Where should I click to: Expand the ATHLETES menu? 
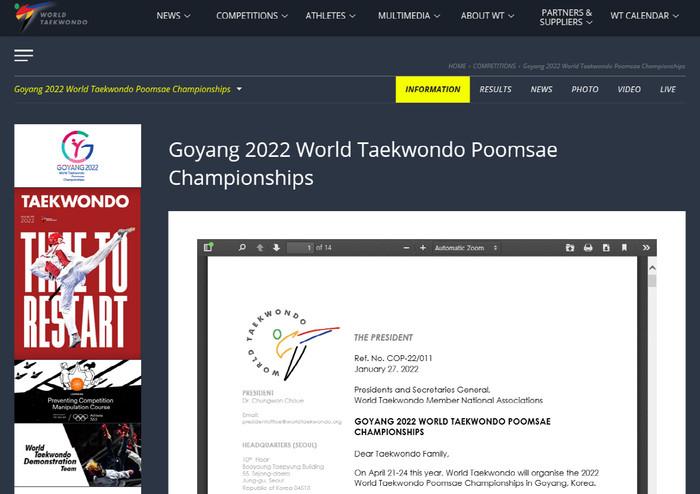(330, 16)
